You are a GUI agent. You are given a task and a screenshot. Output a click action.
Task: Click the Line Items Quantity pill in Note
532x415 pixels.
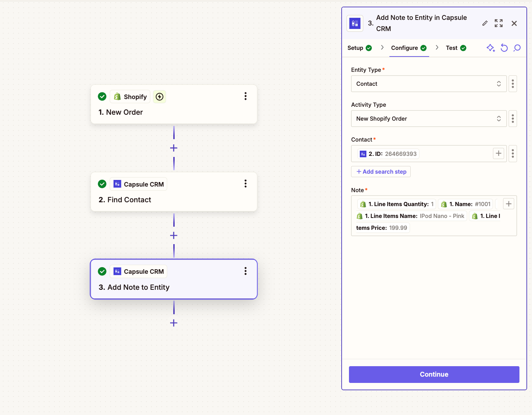[x=397, y=204]
